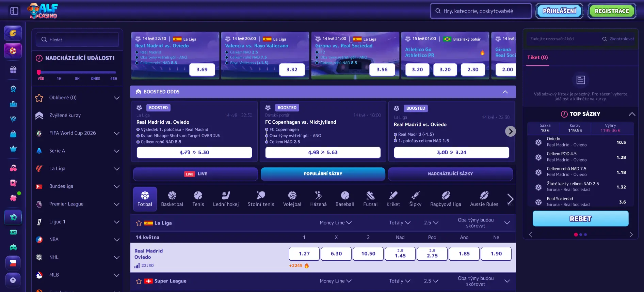
Task: Collapse the Boosted Odds section
Action: click(x=505, y=92)
